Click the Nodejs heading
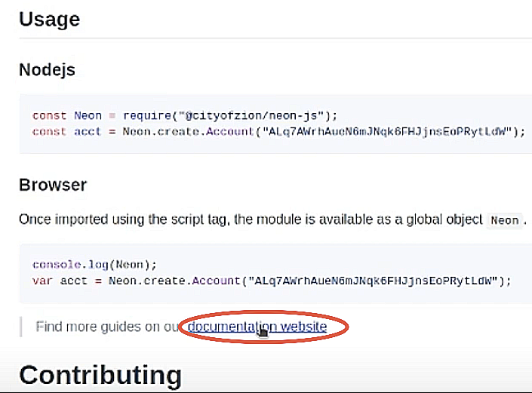532x393 pixels. (47, 70)
